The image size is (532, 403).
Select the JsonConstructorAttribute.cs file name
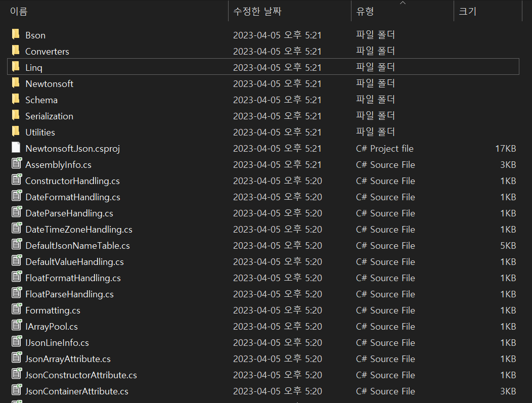tap(81, 375)
